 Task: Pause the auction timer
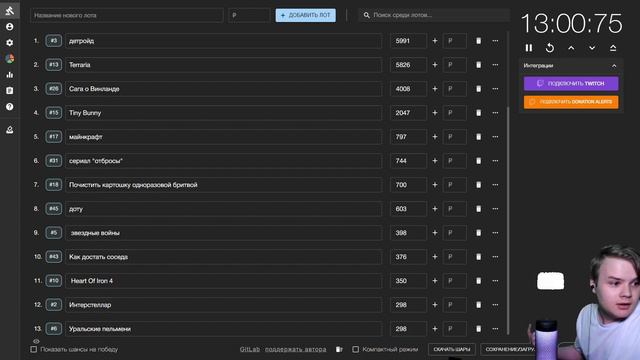pyautogui.click(x=529, y=48)
